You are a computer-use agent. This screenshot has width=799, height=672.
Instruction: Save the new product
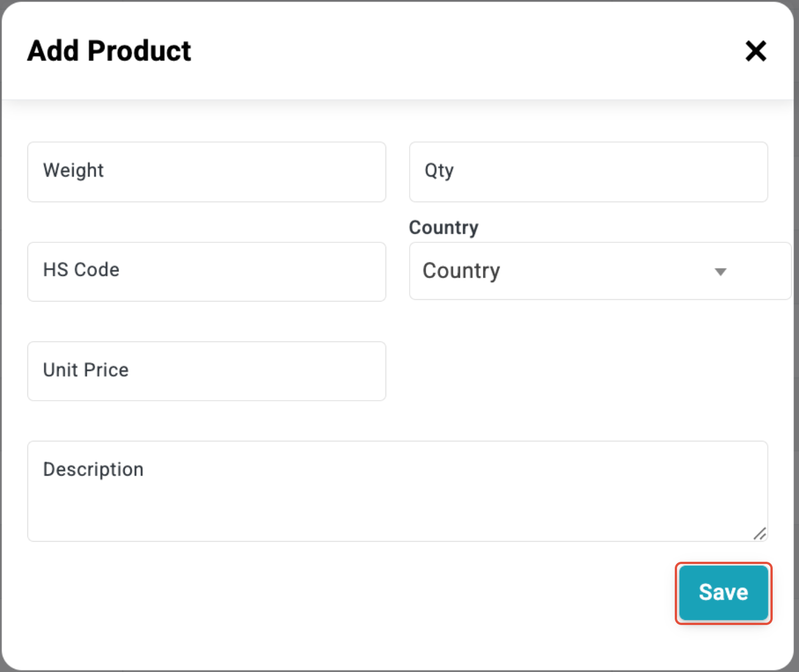[723, 593]
